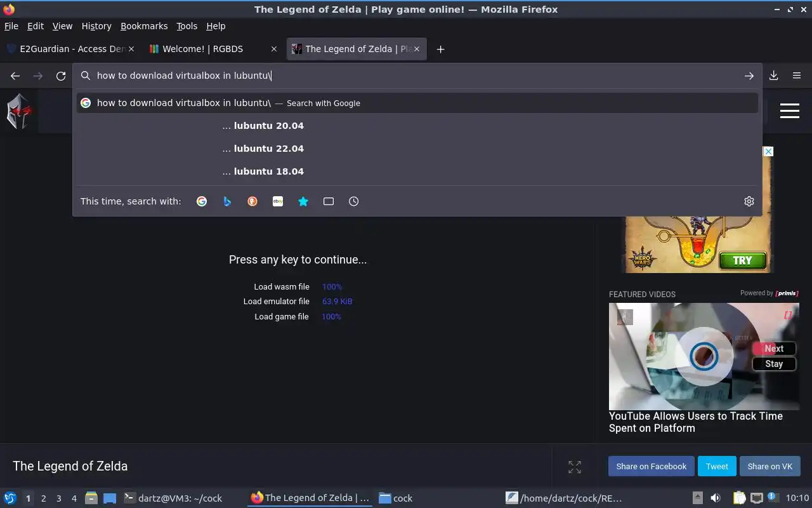
Task: Open the View menu
Action: tap(62, 26)
